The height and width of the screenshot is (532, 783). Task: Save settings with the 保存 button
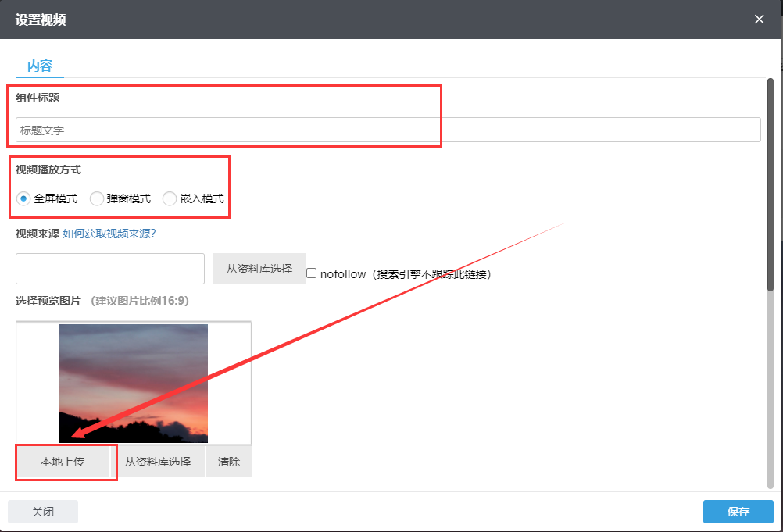738,512
